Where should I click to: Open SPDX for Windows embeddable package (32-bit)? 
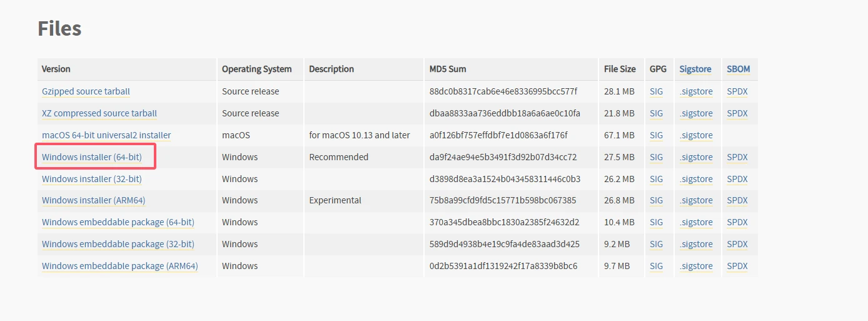[737, 244]
